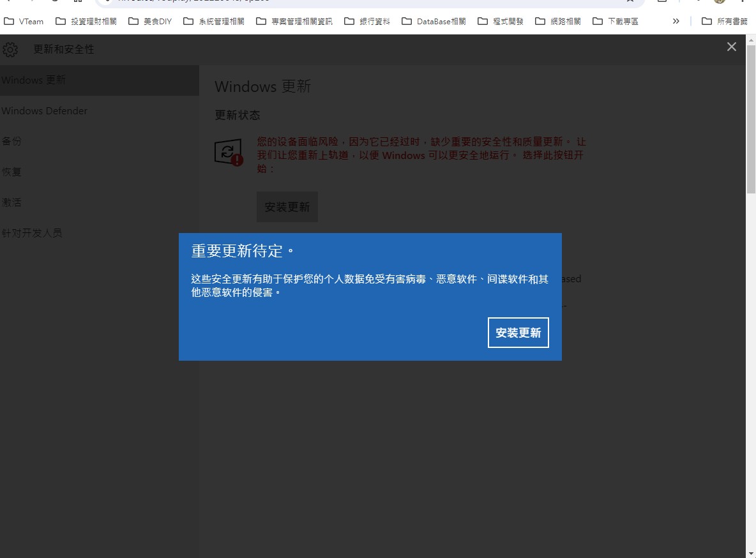Viewport: 756px width, 558px height.
Task: Open the 銀行資料 bookmark folder
Action: [367, 21]
